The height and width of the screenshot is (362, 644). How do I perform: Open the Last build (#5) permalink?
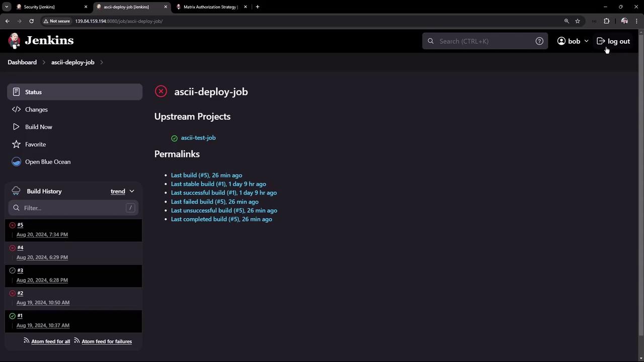click(206, 175)
